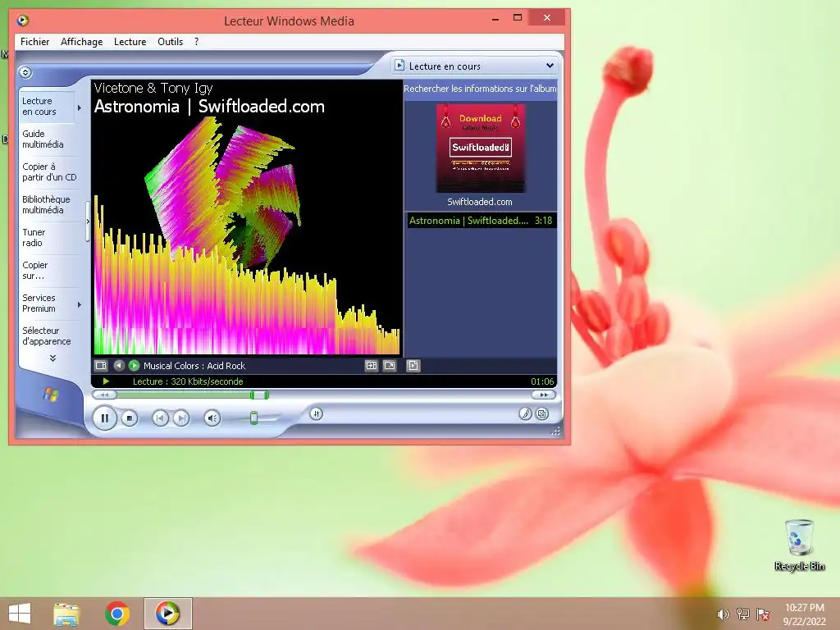The image size is (840, 630).
Task: Click the rewind button on seek bar
Action: coord(104,395)
